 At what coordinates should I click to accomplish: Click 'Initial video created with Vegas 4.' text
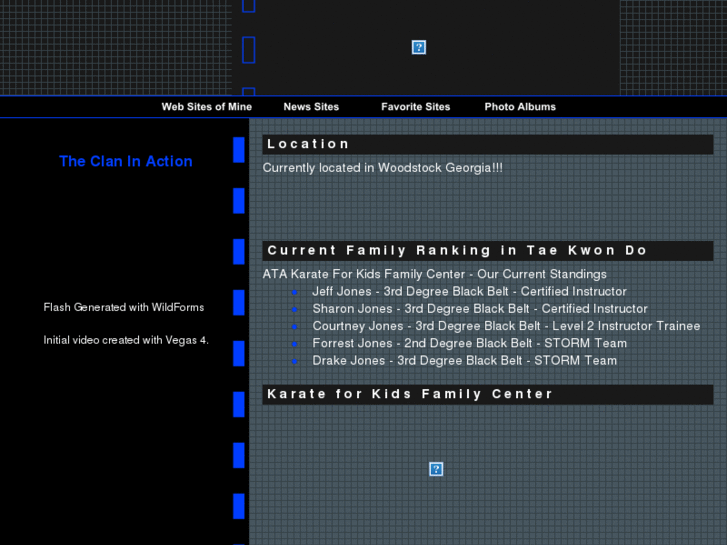coord(126,340)
